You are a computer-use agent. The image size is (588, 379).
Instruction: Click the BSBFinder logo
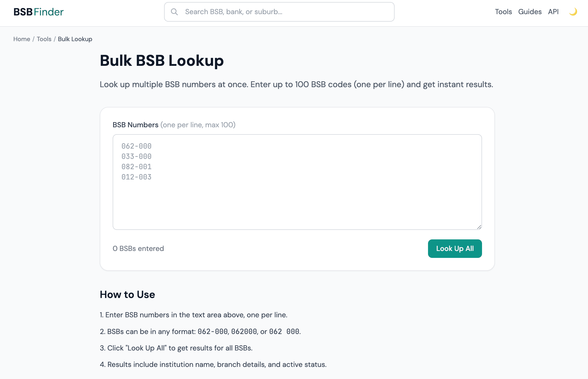[x=38, y=12]
